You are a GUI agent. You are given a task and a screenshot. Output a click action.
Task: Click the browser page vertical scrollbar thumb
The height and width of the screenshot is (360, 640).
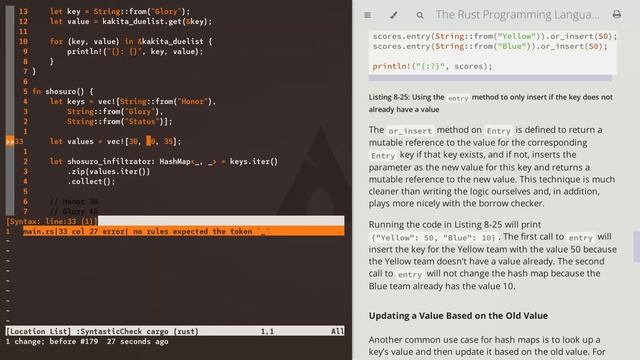(636, 246)
